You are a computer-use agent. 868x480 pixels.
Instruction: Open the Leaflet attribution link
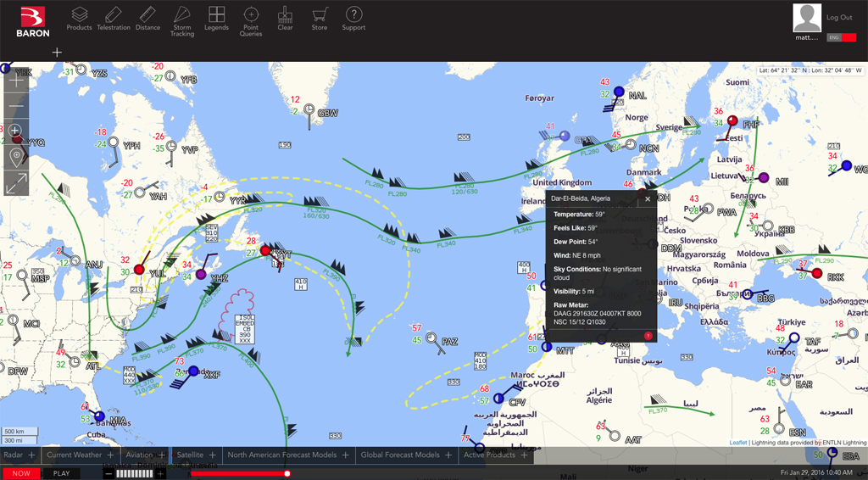point(738,443)
